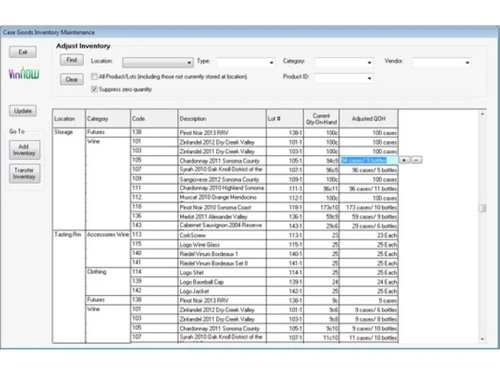
Task: Click the 11 cases/ 10 bottles cell
Action: 369,338
